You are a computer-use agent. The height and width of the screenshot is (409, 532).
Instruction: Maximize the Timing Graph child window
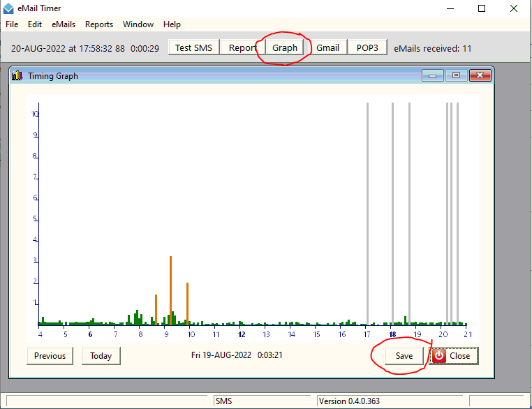coord(456,75)
